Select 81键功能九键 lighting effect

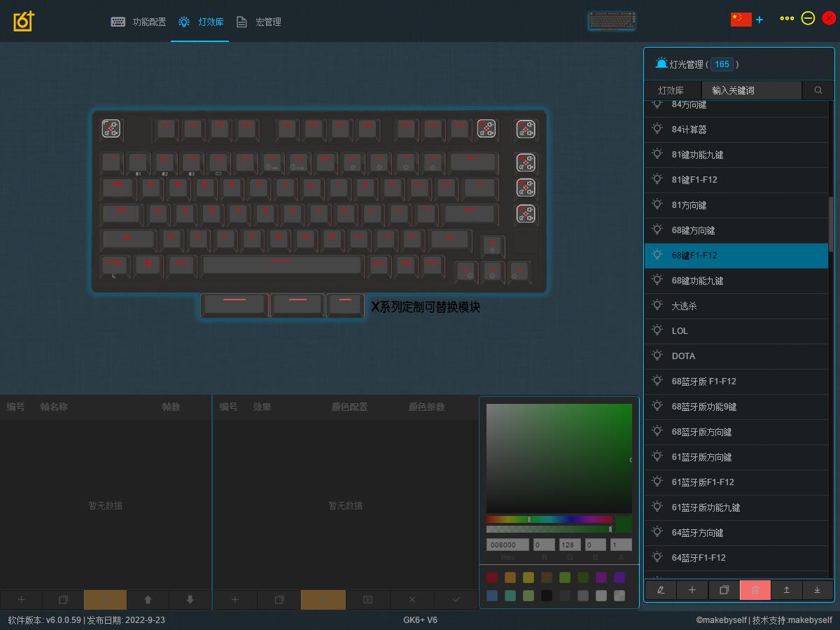pyautogui.click(x=736, y=155)
